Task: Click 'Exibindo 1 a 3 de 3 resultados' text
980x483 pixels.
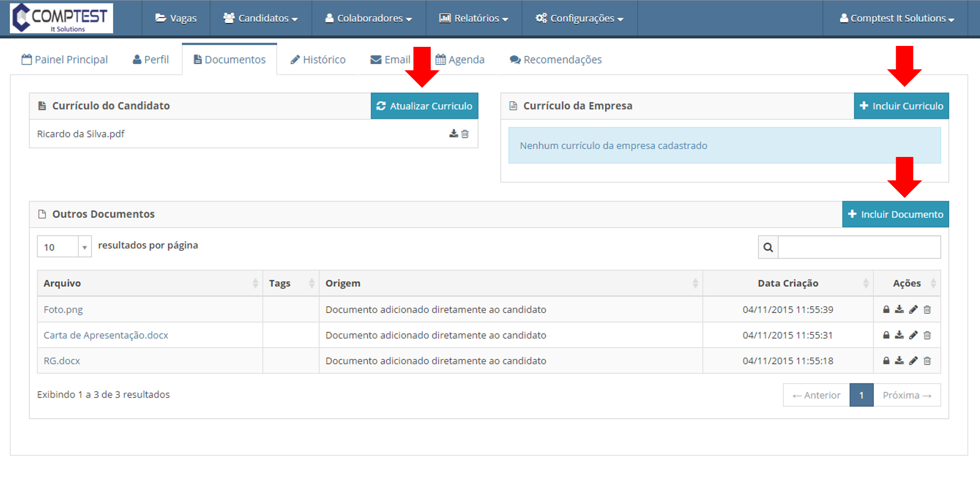Action: [x=104, y=394]
